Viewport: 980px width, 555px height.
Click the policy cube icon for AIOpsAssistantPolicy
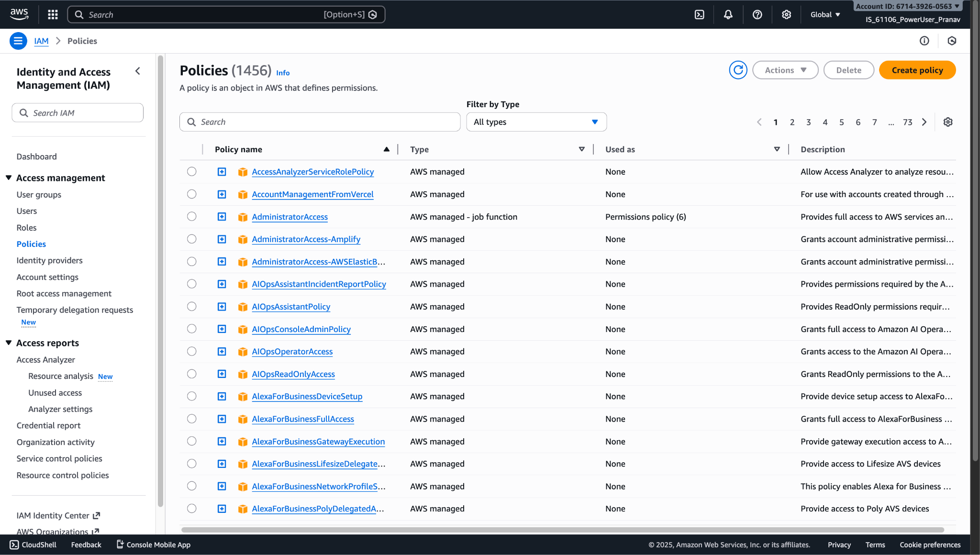243,307
